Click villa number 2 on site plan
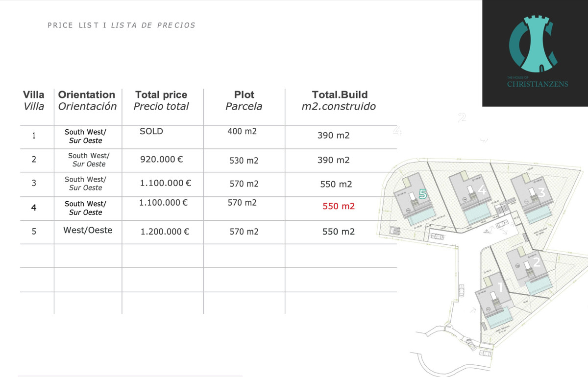588x377 pixels. (x=536, y=262)
